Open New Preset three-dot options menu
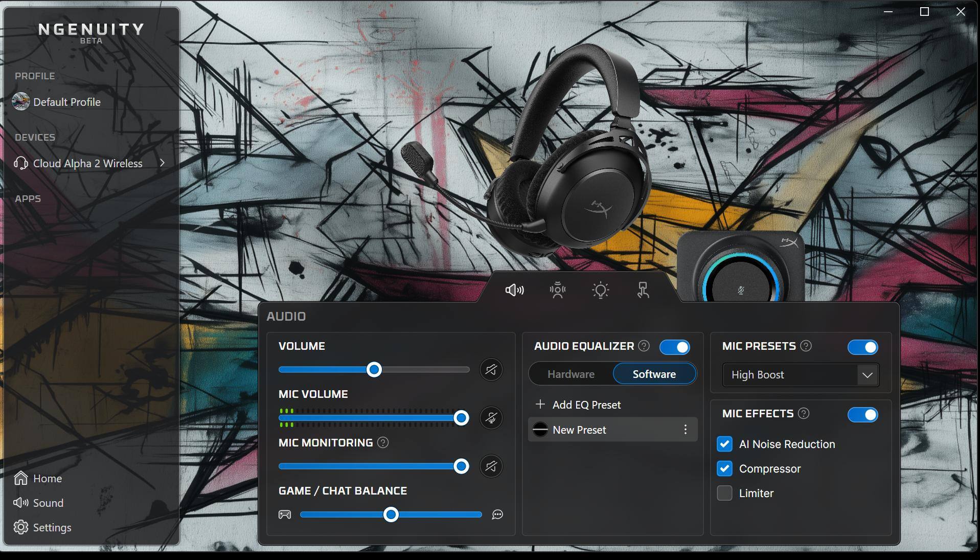The image size is (980, 560). click(x=685, y=430)
